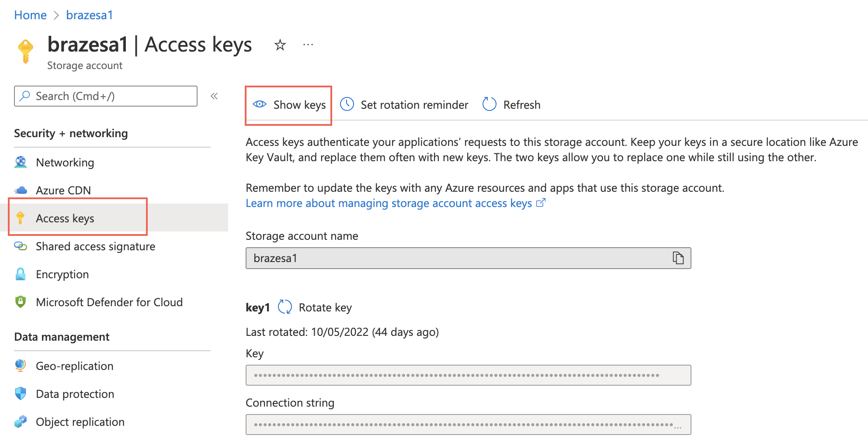This screenshot has width=868, height=442.
Task: Open the more options ellipsis menu
Action: tap(308, 45)
